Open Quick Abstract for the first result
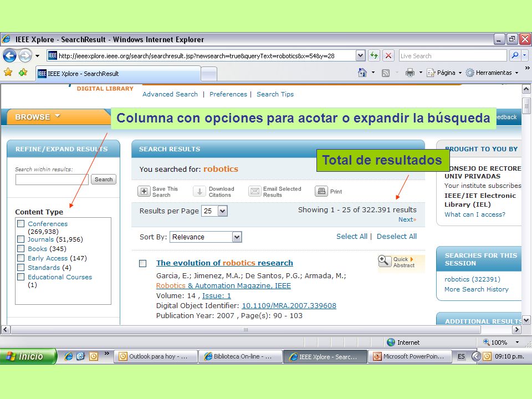 [401, 262]
